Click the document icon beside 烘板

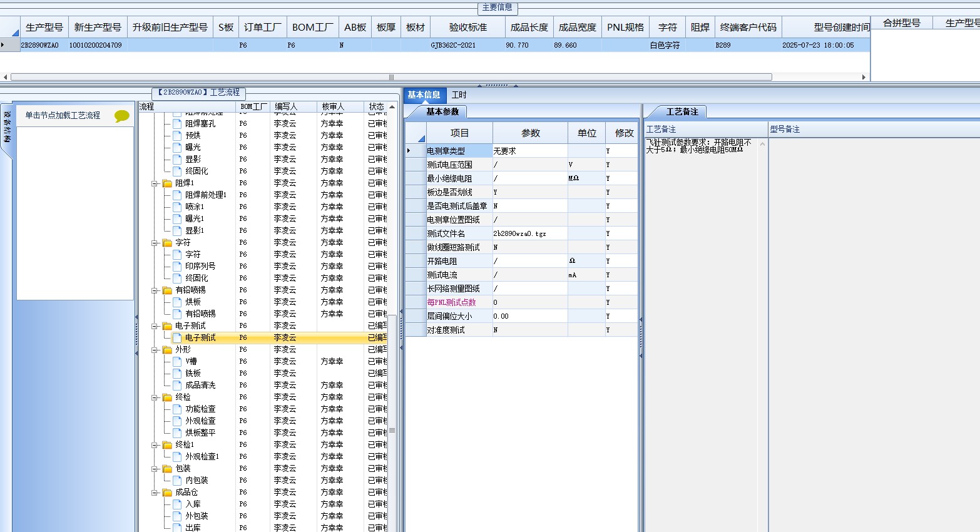(177, 302)
